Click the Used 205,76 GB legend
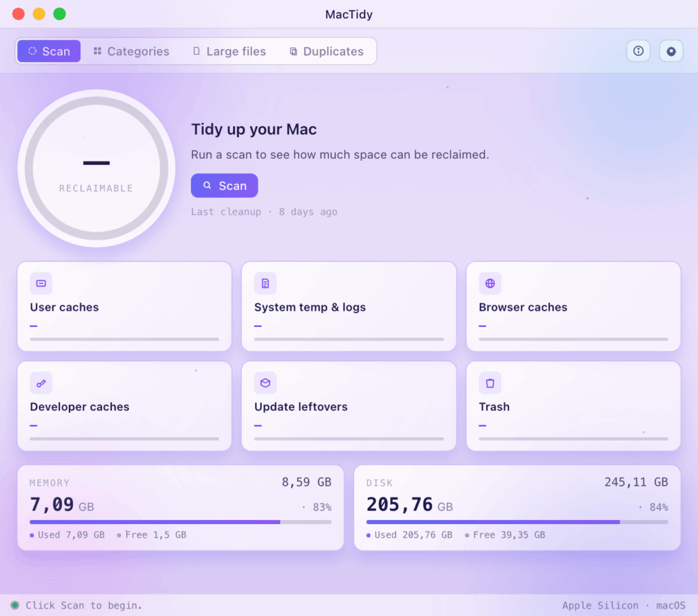Screen dimensions: 698x616 coord(410,535)
